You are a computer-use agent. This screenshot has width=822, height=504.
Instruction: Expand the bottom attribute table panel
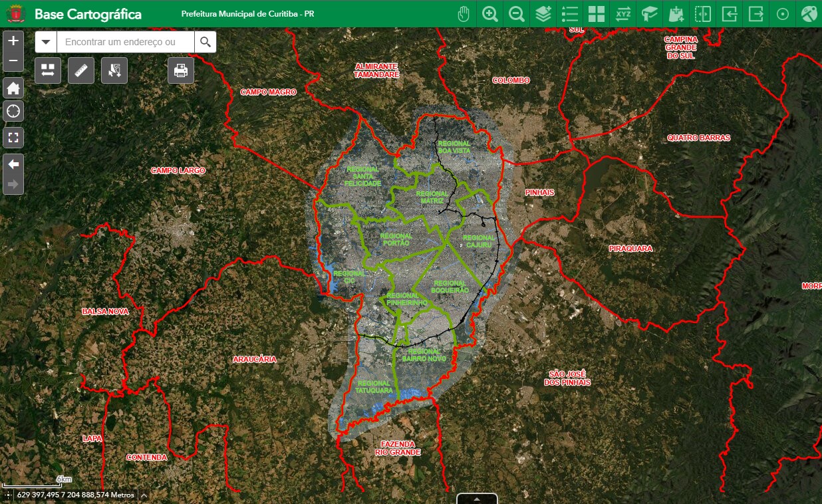tap(477, 499)
